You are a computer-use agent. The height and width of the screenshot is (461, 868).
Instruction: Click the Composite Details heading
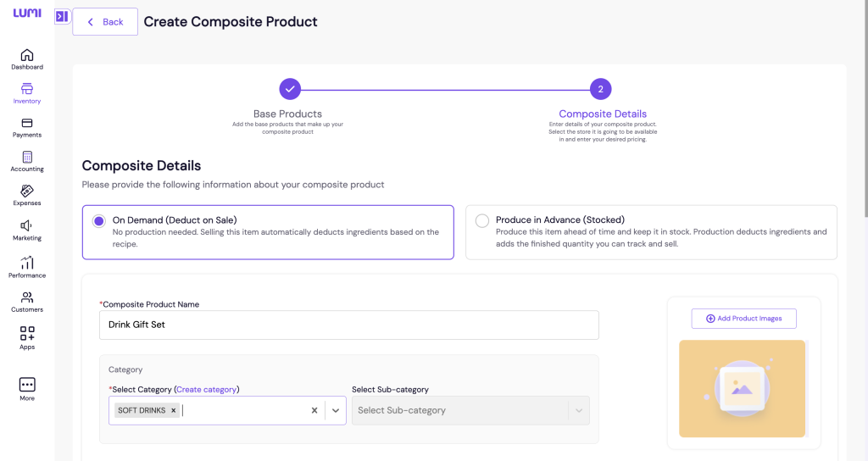pos(142,166)
